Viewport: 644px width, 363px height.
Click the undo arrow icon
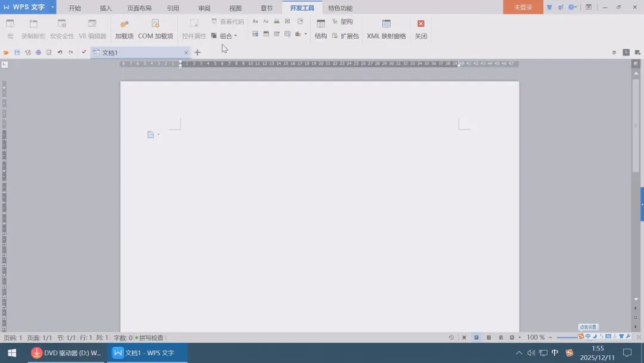tap(60, 52)
